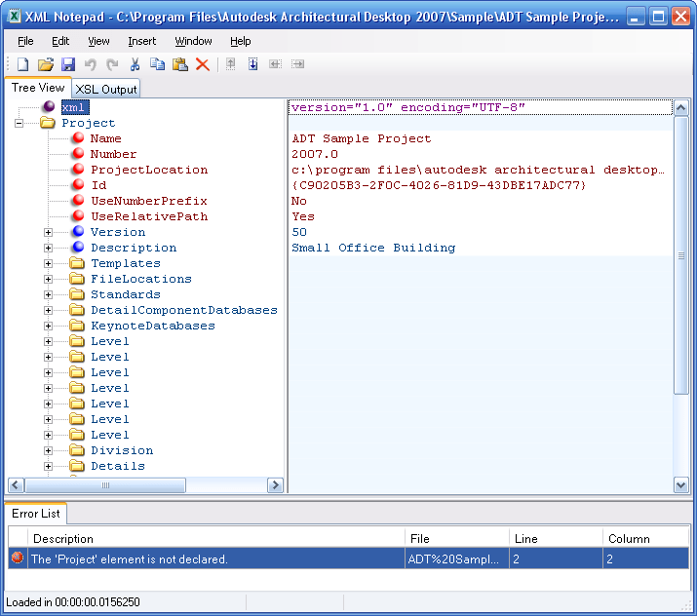Sort errors by the File column header
The image size is (697, 616).
(x=457, y=539)
